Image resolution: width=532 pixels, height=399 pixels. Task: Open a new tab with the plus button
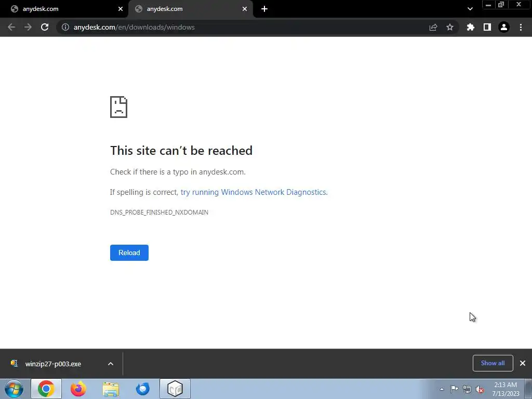coord(264,9)
